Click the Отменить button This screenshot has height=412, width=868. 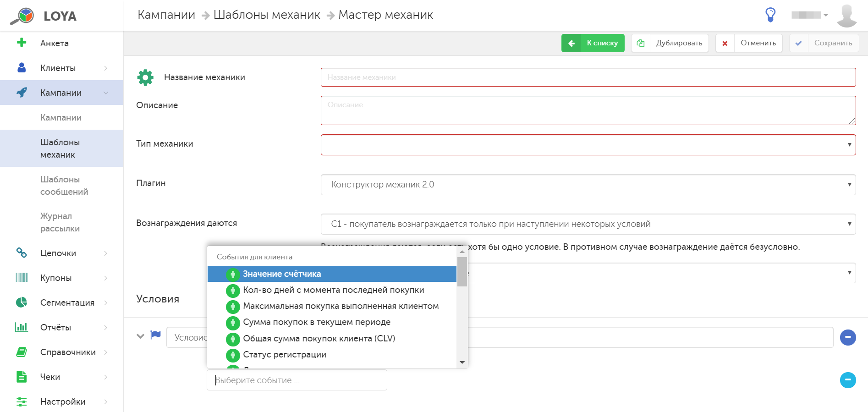point(749,43)
